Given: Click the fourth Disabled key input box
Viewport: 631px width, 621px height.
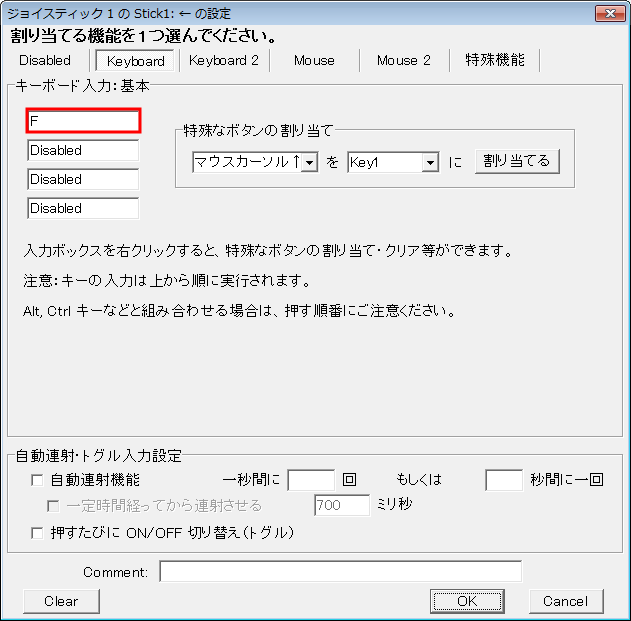Looking at the screenshot, I should [x=84, y=209].
